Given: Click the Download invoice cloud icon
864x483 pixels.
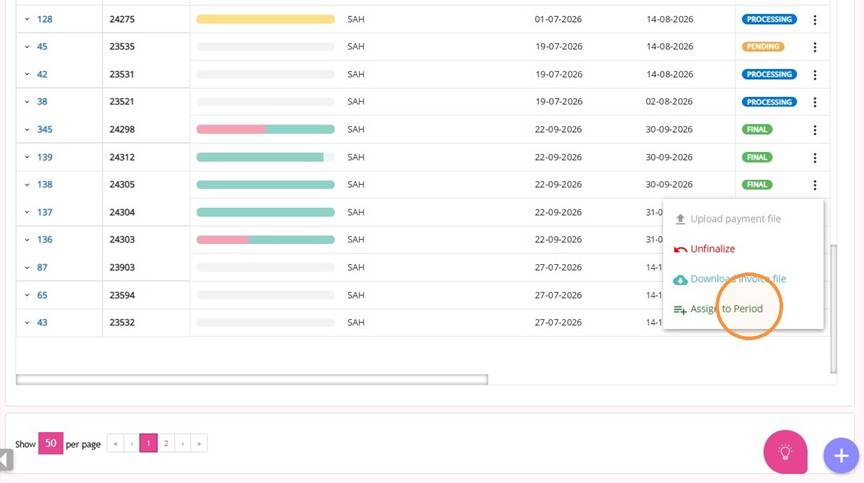Looking at the screenshot, I should click(x=680, y=280).
